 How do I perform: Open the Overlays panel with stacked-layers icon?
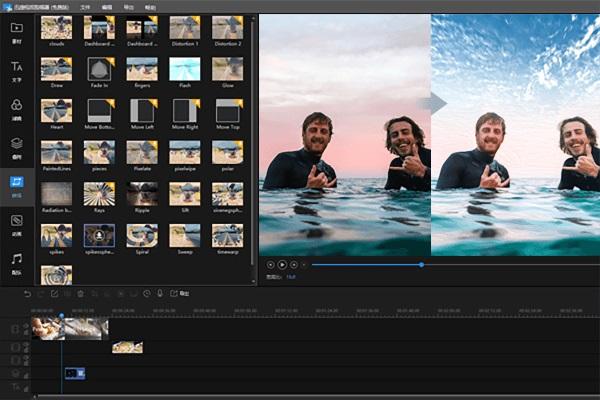pyautogui.click(x=16, y=149)
